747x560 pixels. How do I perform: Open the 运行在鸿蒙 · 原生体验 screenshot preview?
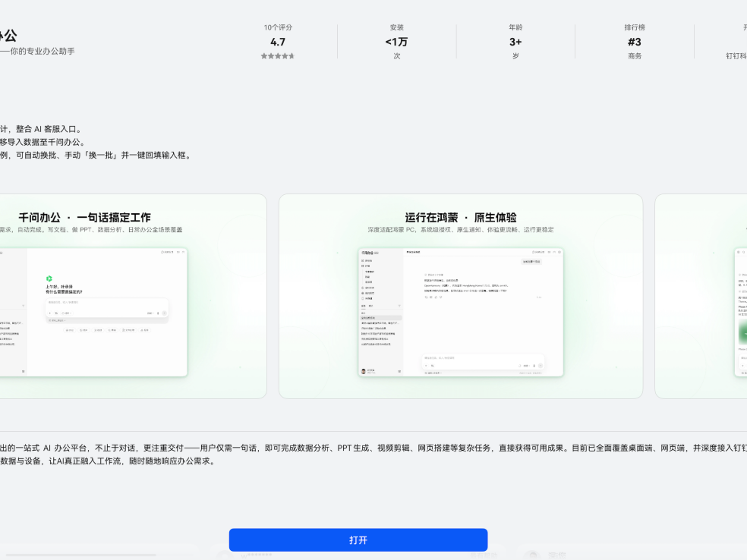(x=461, y=296)
